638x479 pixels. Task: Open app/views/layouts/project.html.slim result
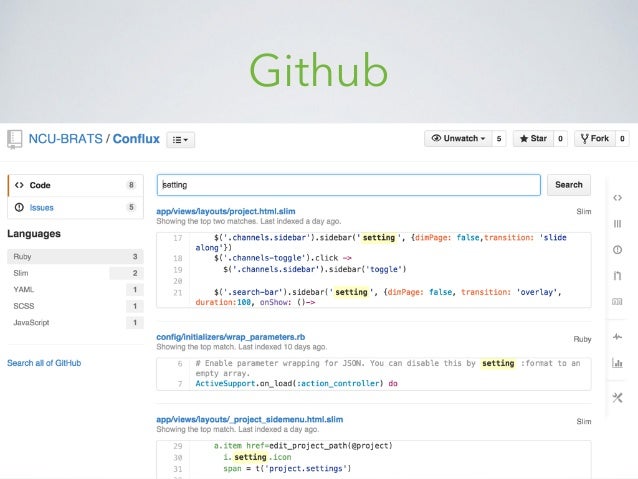pos(226,211)
